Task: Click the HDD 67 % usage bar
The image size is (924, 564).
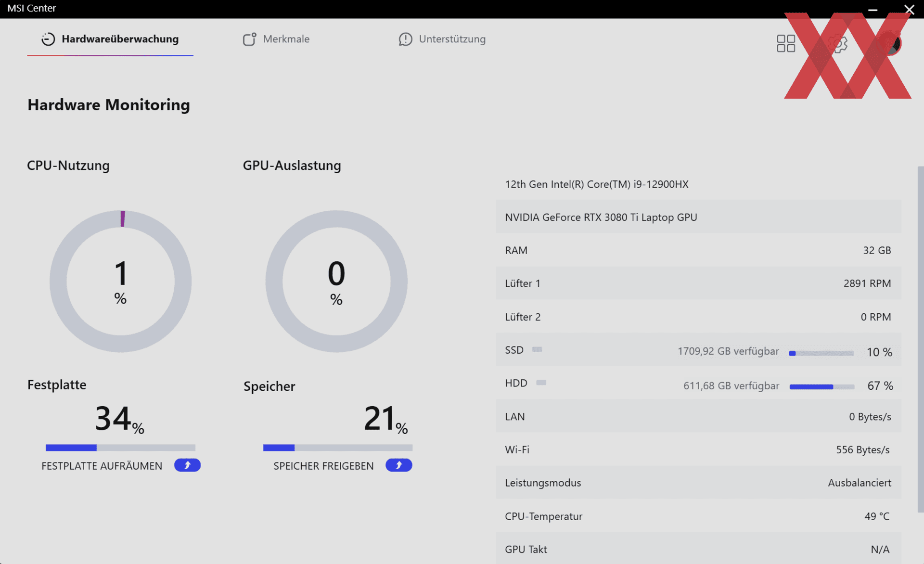Action: point(821,387)
